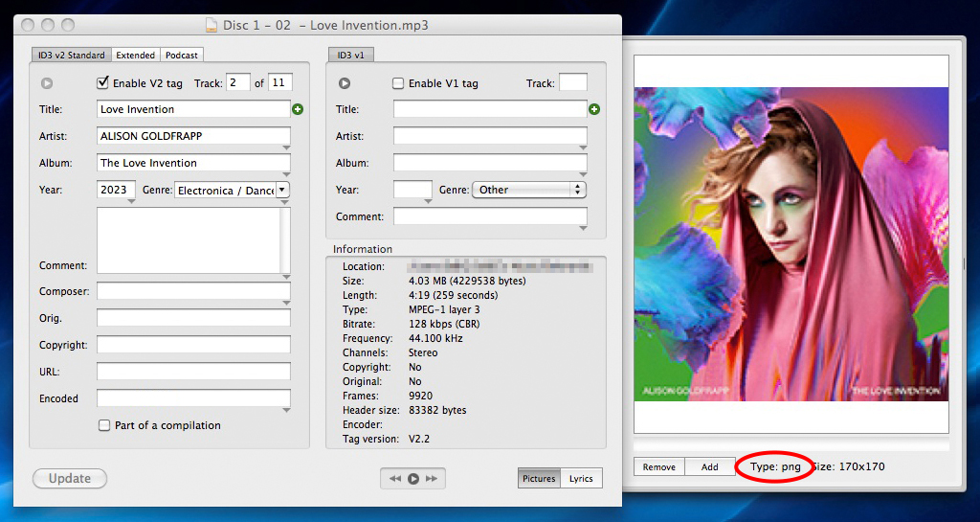Click the gray arrow icon in ID3 v2 panel

(47, 83)
